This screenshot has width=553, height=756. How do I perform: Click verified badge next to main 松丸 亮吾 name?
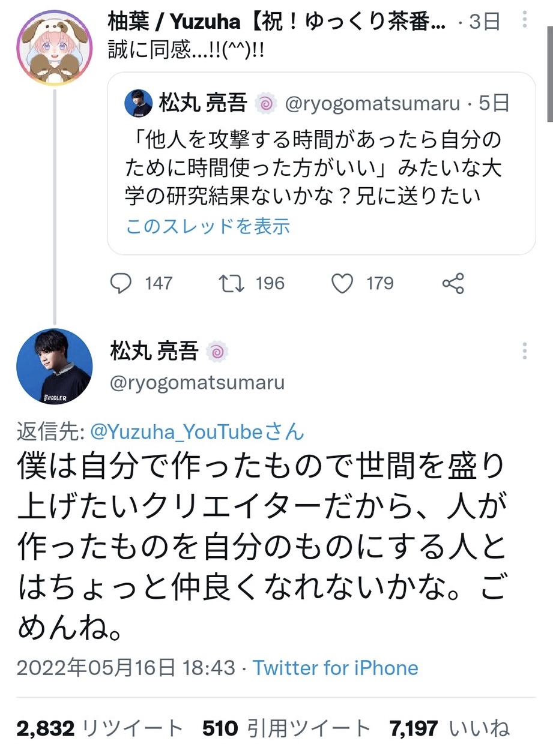coord(216,352)
